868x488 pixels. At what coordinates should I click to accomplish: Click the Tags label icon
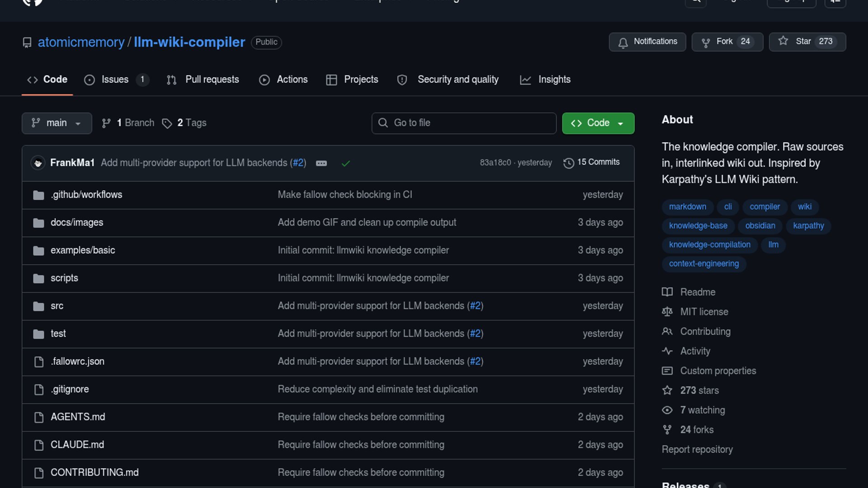[x=167, y=123]
